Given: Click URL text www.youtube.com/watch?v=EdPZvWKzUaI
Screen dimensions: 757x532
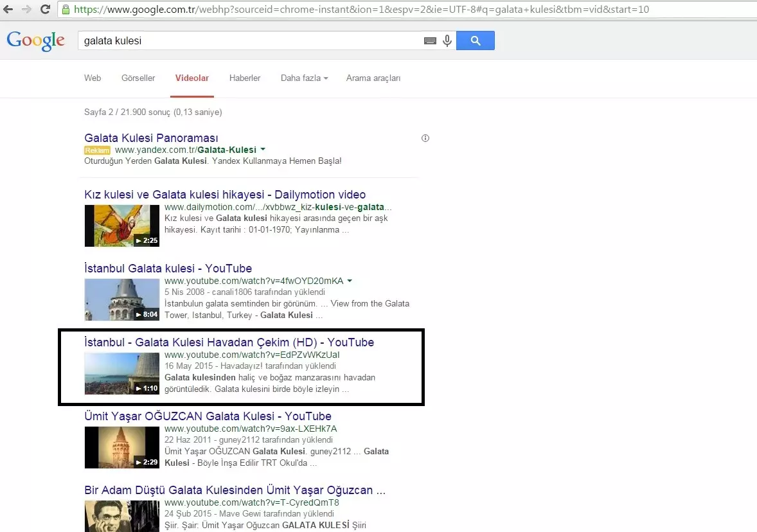Looking at the screenshot, I should [252, 355].
